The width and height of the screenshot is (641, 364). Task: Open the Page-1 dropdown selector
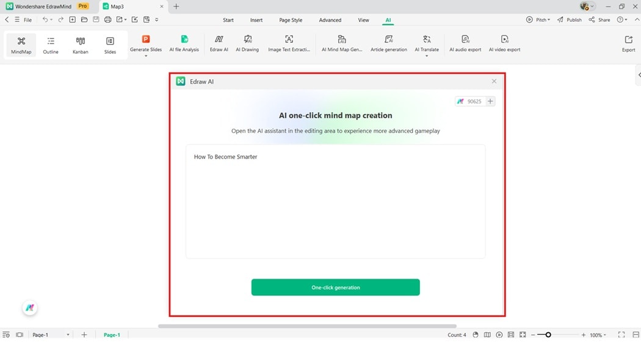pyautogui.click(x=67, y=334)
